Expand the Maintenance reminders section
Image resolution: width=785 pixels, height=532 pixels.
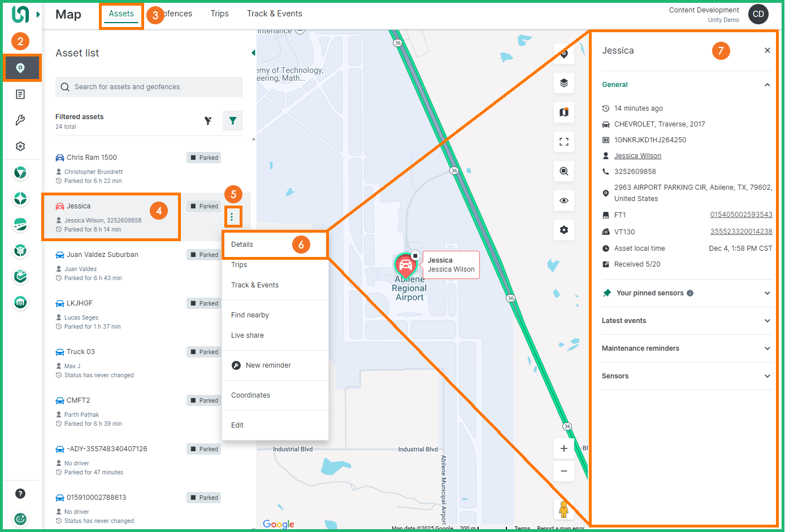coord(686,348)
